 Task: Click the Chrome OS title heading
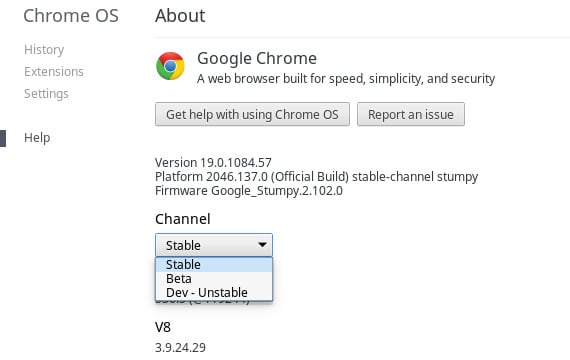(x=71, y=16)
